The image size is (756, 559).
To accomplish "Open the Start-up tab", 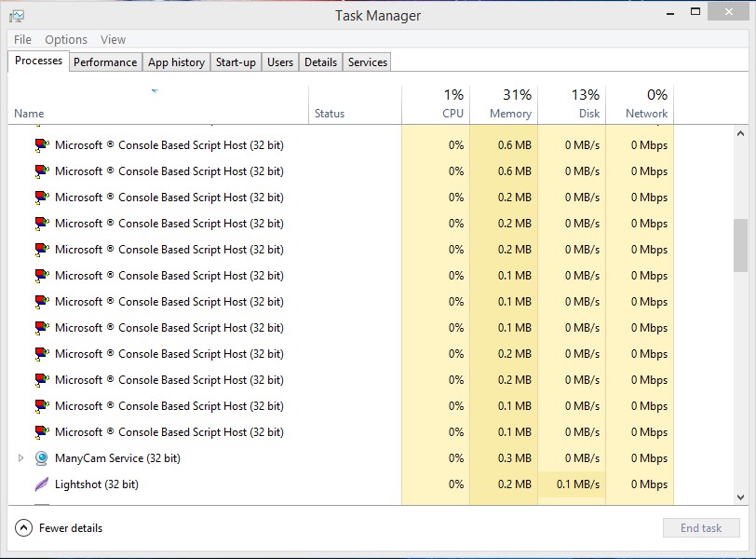I will pyautogui.click(x=236, y=62).
